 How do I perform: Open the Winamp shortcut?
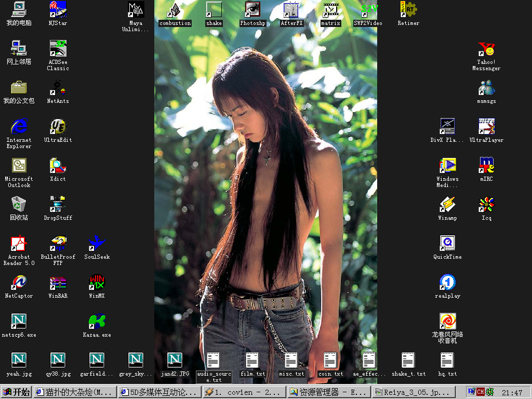447,205
